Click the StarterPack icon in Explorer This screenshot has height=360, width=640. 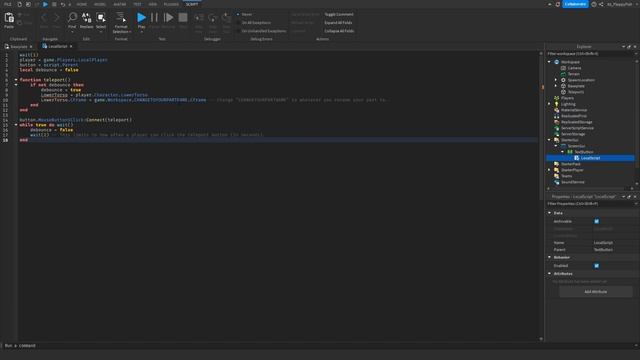[x=557, y=164]
